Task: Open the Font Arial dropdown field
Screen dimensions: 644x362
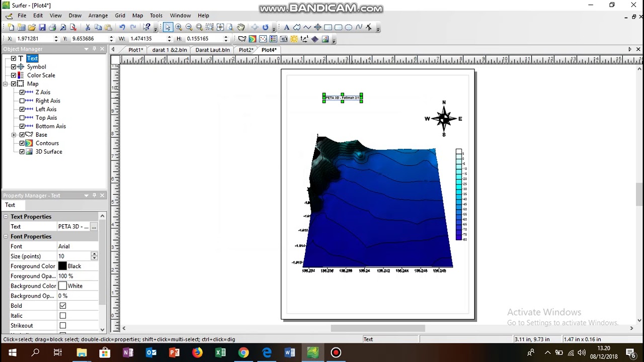Action: coord(77,246)
